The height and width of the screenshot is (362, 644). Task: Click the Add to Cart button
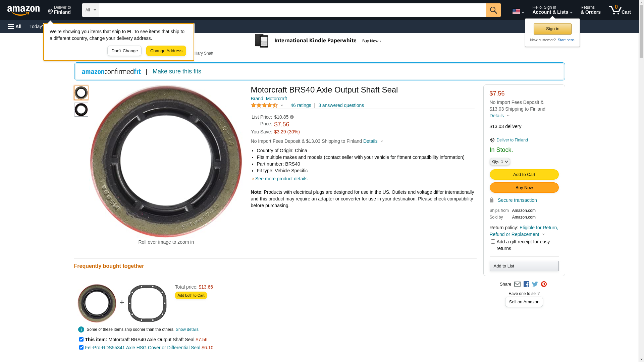(x=524, y=175)
